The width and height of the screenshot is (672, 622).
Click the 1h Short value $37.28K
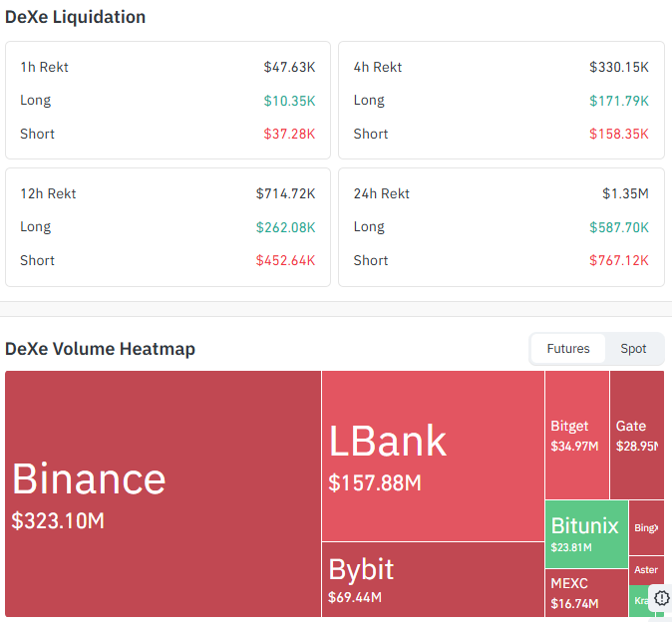click(x=289, y=135)
